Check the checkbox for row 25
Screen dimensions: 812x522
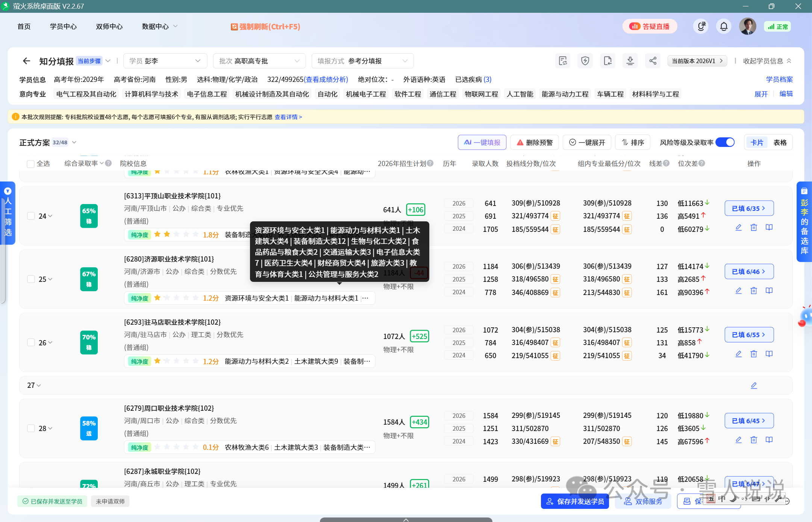click(x=31, y=279)
